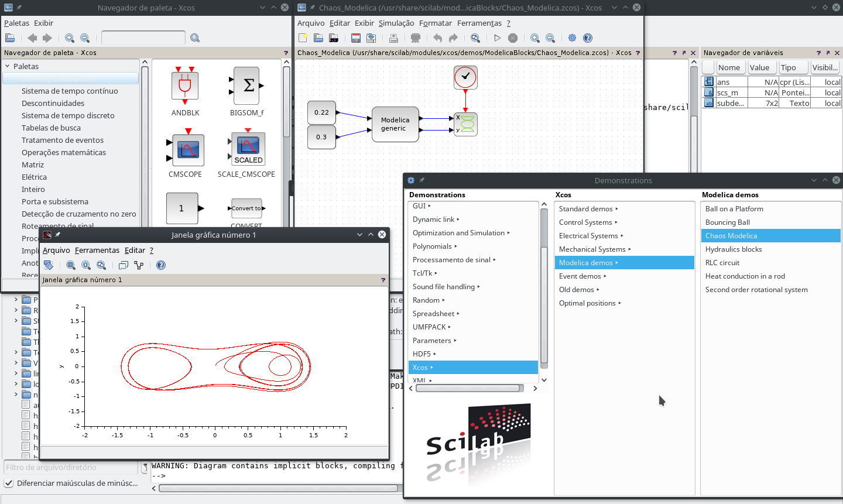Expand Mechanical Systems demos
Viewport: 843px width, 504px height.
pos(595,249)
